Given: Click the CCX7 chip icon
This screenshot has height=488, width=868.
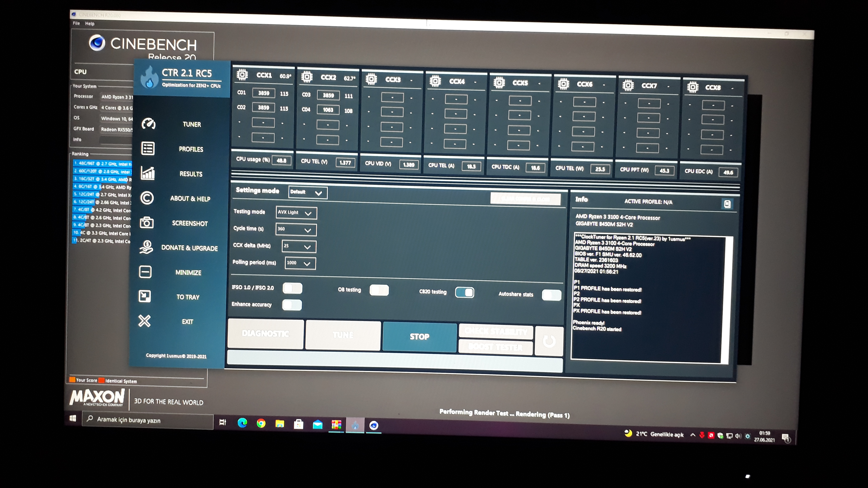Looking at the screenshot, I should tap(628, 85).
